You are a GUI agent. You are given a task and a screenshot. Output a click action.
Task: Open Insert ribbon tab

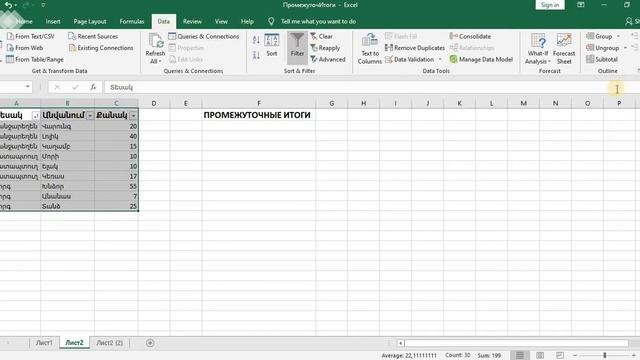click(53, 21)
